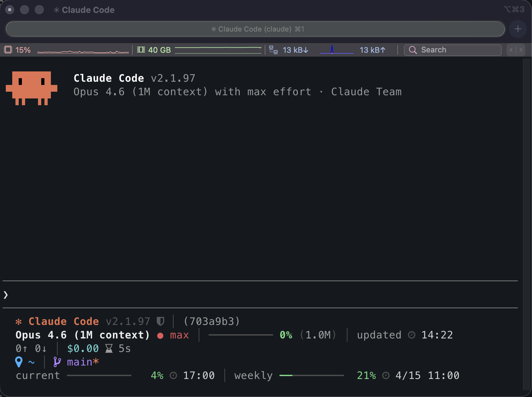Go to next search result arrow

click(x=521, y=50)
